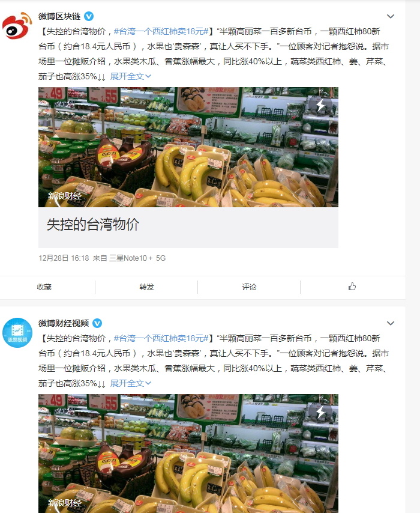Open the 失控的台湾物价 article card title
Viewport: 420px width, 513px height.
[x=93, y=225]
